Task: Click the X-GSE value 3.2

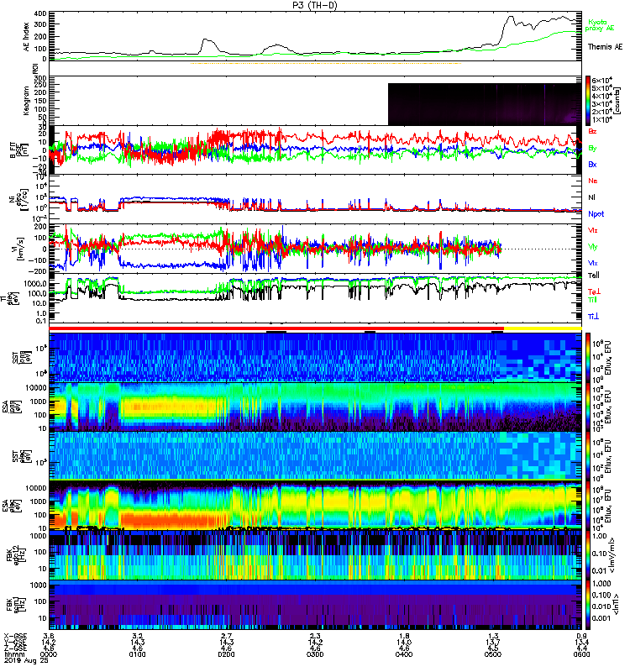Action: (x=137, y=636)
